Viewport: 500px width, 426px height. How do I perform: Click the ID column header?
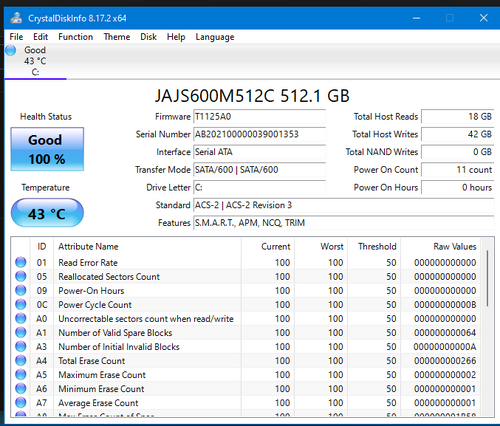tap(42, 247)
